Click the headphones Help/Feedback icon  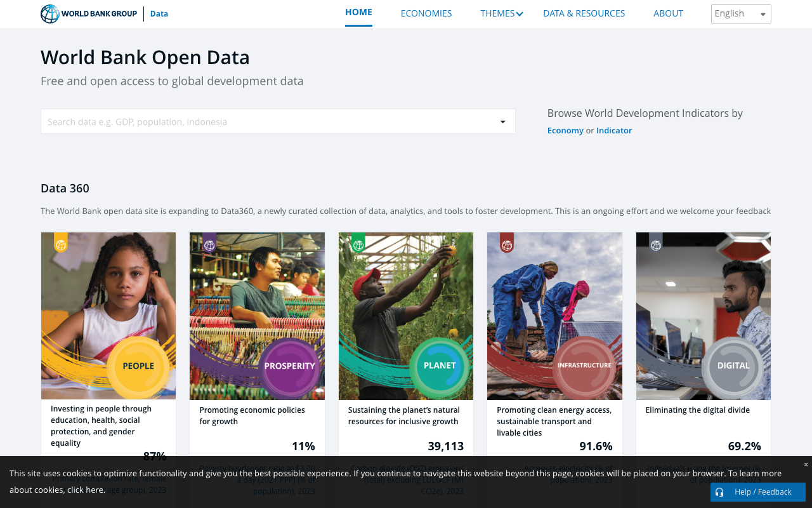click(719, 492)
